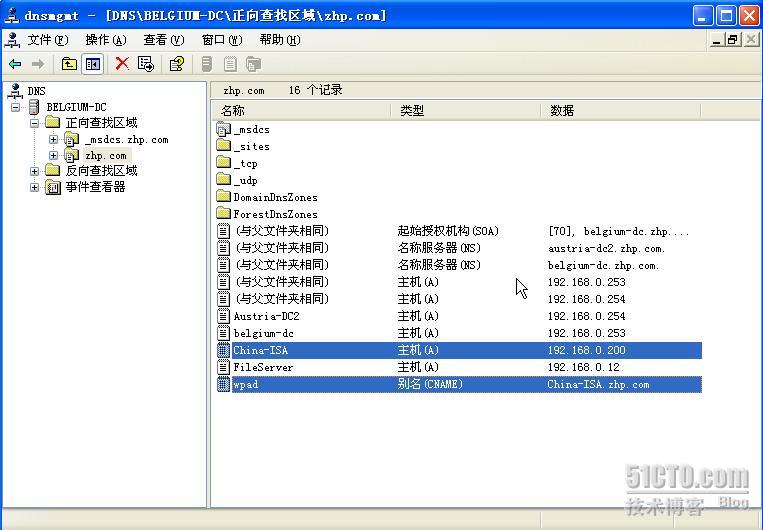Screen dimensions: 763x530
Task: Select BELGIUM-DC in the tree
Action: tap(76, 107)
